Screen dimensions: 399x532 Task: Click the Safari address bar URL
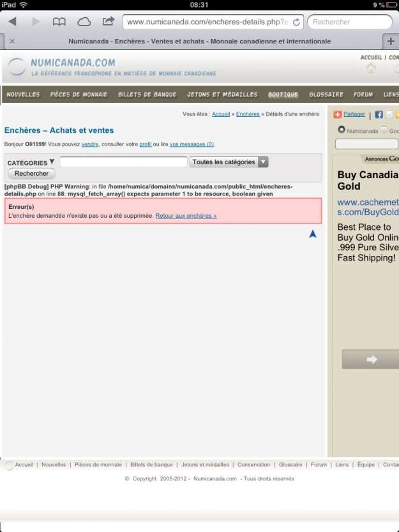click(x=207, y=22)
